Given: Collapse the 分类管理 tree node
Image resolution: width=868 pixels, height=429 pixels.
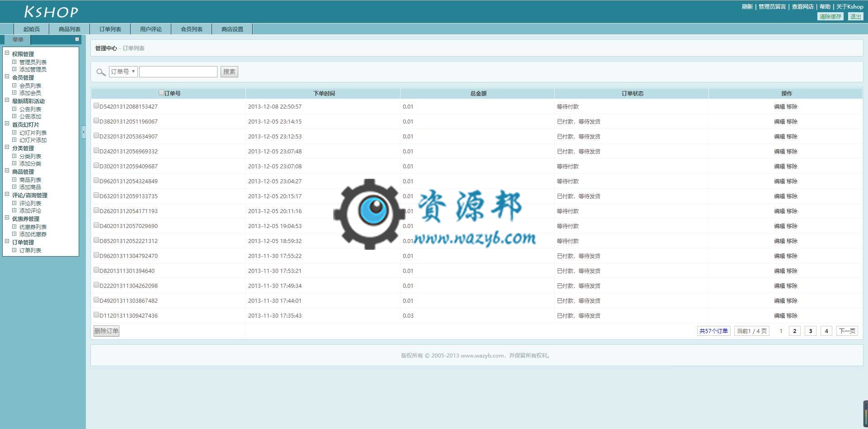Looking at the screenshot, I should click(7, 147).
